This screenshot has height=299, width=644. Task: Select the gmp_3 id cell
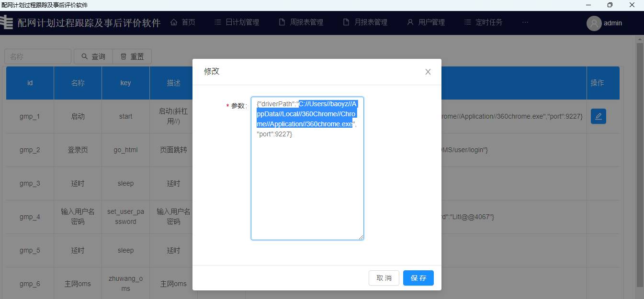click(30, 183)
